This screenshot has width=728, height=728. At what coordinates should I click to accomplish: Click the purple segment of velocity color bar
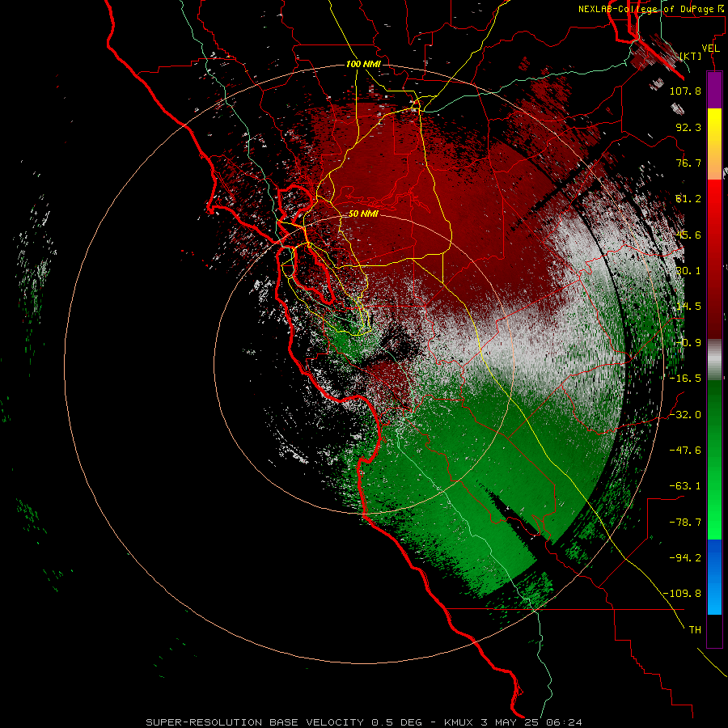pyautogui.click(x=714, y=90)
